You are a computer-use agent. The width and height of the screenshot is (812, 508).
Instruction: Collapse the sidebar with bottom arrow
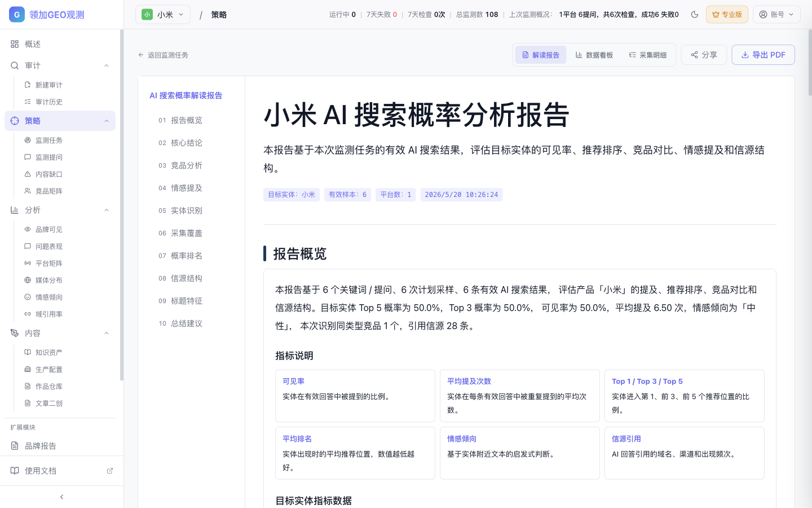pyautogui.click(x=61, y=497)
